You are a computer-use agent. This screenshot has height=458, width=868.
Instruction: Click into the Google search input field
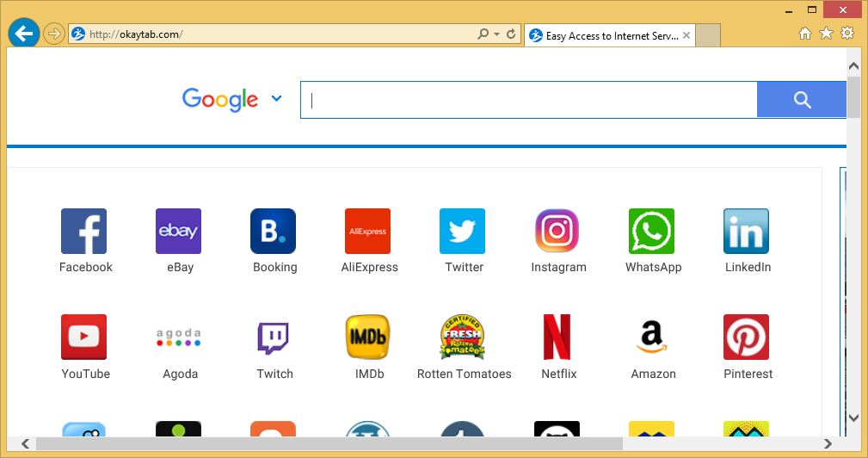(x=529, y=100)
